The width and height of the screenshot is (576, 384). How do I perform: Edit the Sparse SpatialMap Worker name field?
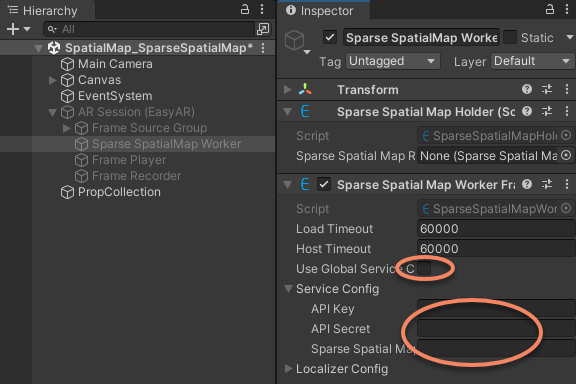point(421,37)
